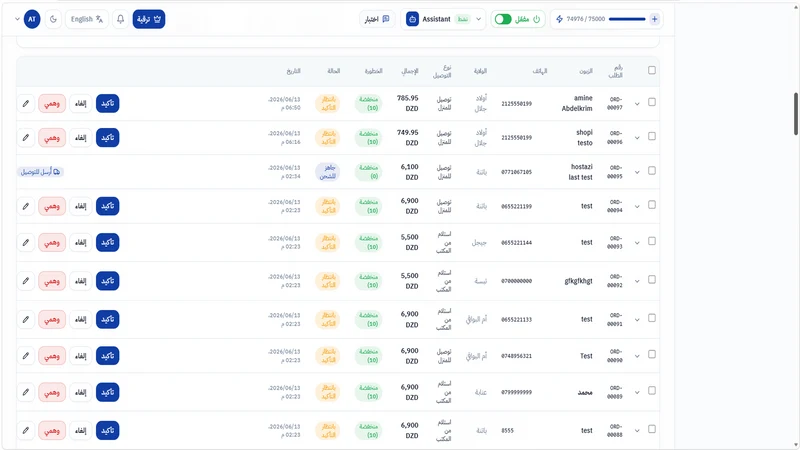Expand order ORD-00096 details chevron
The width and height of the screenshot is (800, 450).
pos(637,138)
